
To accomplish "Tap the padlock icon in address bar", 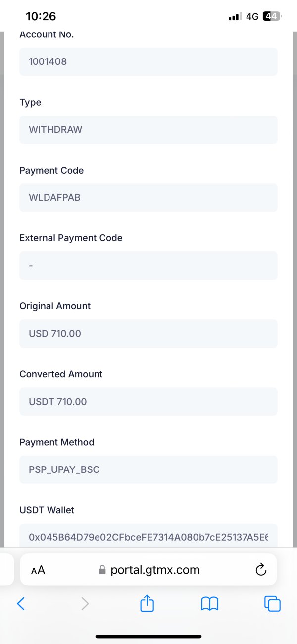I will pyautogui.click(x=103, y=570).
